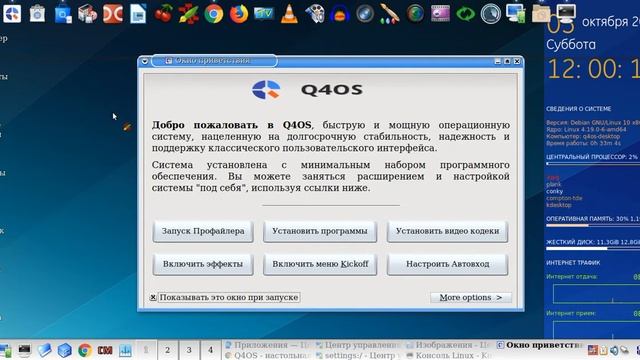The height and width of the screenshot is (360, 640).
Task: Click the terminal icon in bottom taskbar
Action: [x=24, y=350]
